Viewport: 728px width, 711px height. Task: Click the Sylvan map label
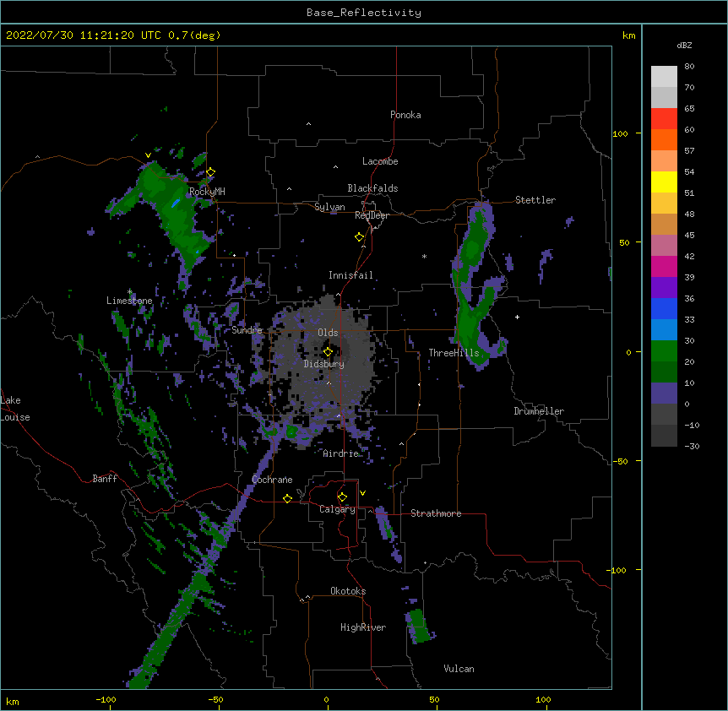pyautogui.click(x=329, y=207)
